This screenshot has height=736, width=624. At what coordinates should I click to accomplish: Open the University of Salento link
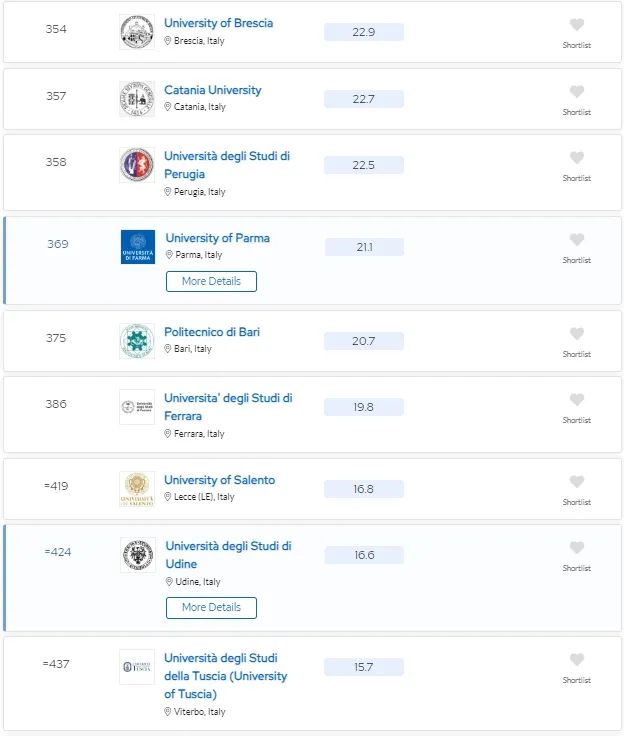[219, 480]
